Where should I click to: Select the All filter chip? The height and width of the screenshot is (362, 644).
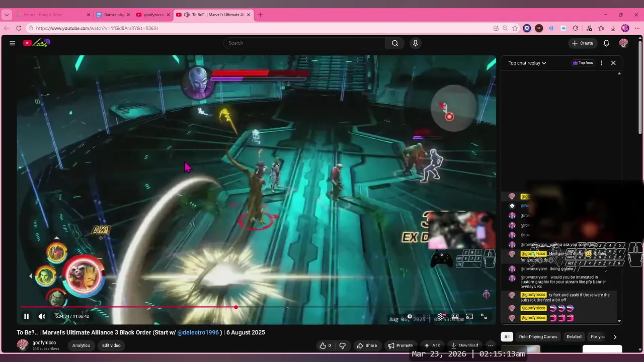507,337
